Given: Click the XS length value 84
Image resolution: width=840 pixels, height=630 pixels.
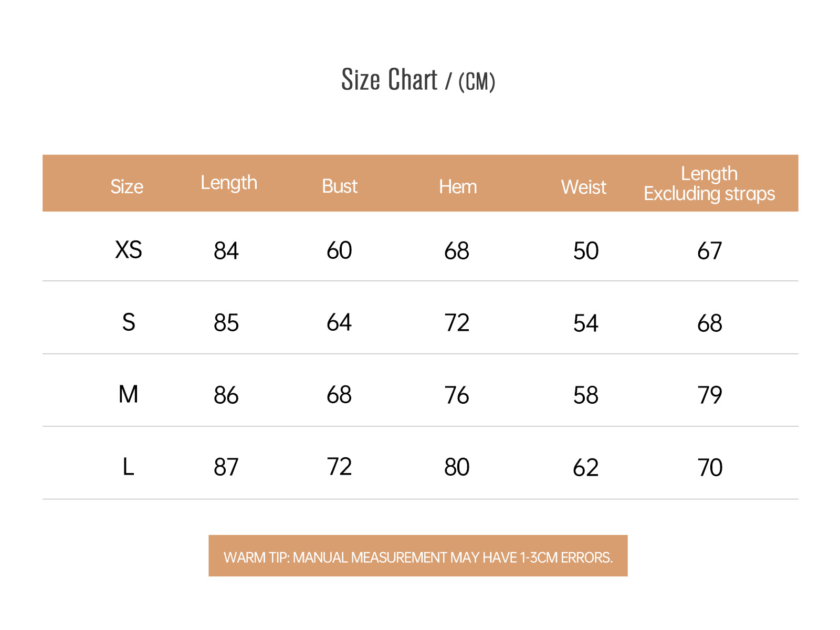Looking at the screenshot, I should coord(226,251).
